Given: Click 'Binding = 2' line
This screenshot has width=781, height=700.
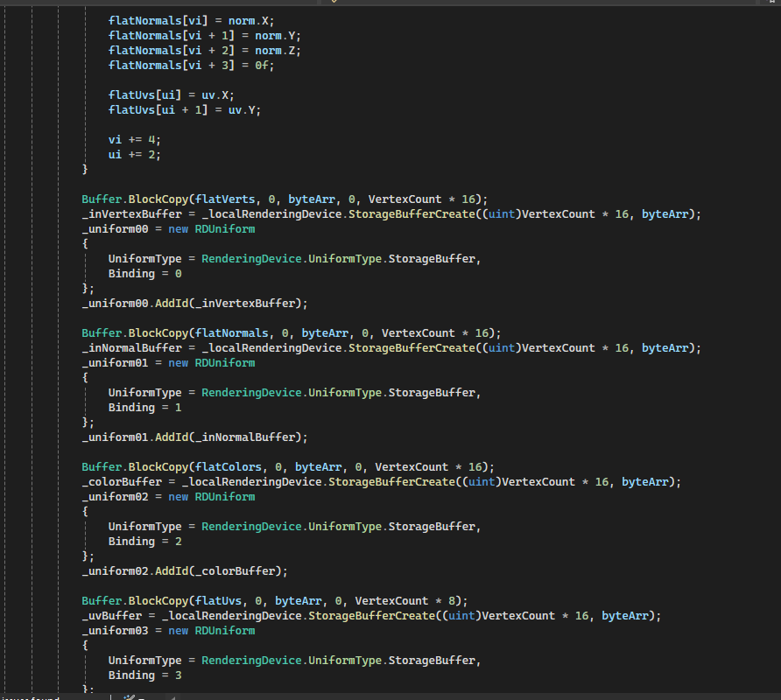Looking at the screenshot, I should click(145, 542).
